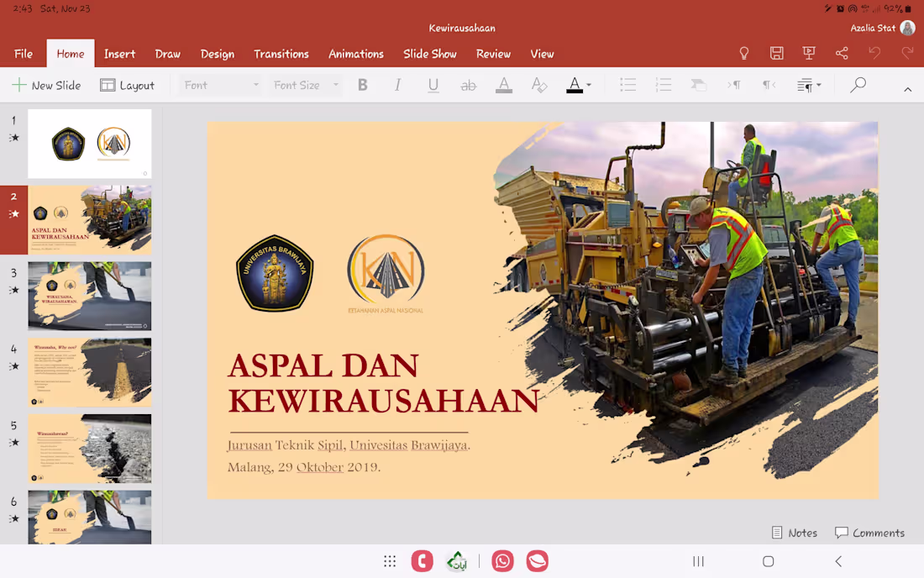Open the Comments pane
Image resolution: width=924 pixels, height=578 pixels.
click(x=869, y=532)
